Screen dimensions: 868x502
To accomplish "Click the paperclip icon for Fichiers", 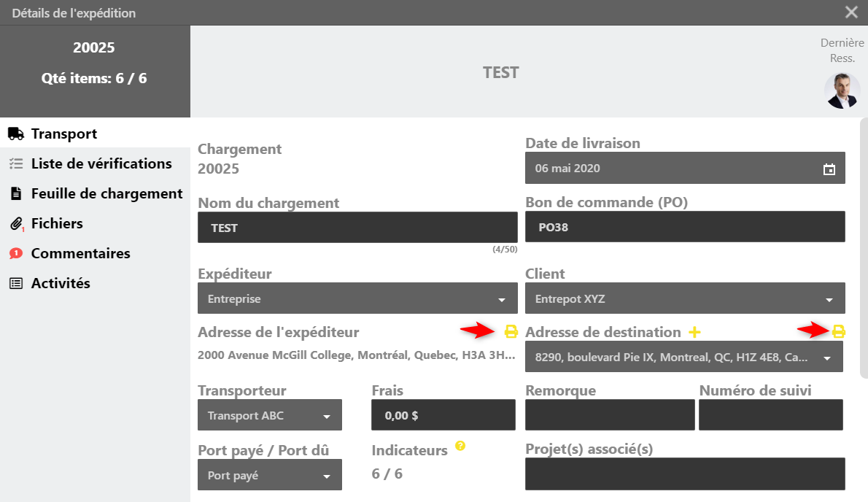I will click(x=15, y=224).
